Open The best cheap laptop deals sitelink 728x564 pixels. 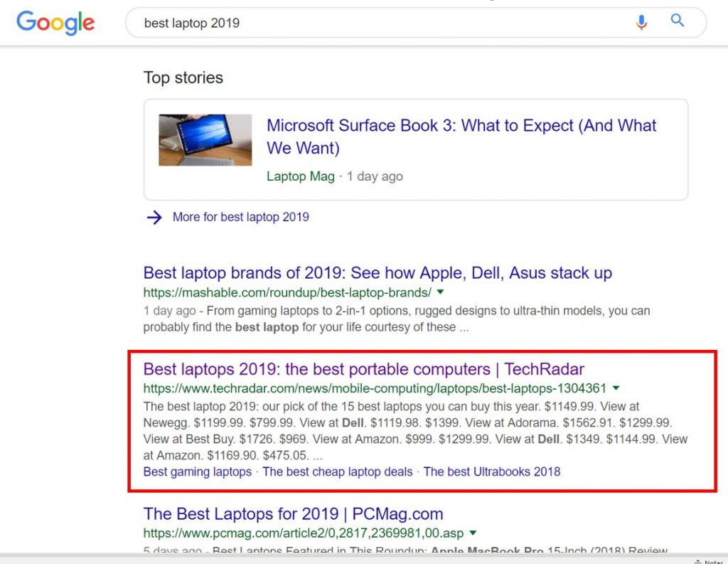click(338, 472)
